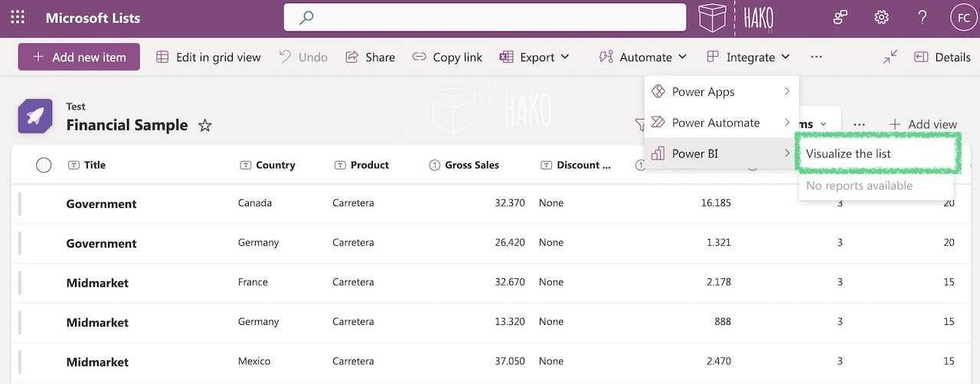Open the Discount column header
Image resolution: width=980 pixels, height=384 pixels.
(x=577, y=165)
